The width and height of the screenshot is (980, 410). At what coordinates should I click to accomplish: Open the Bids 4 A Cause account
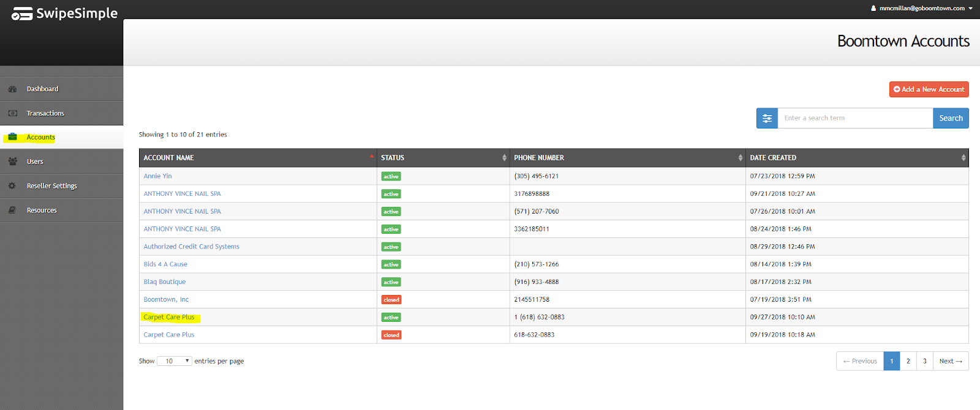click(165, 264)
